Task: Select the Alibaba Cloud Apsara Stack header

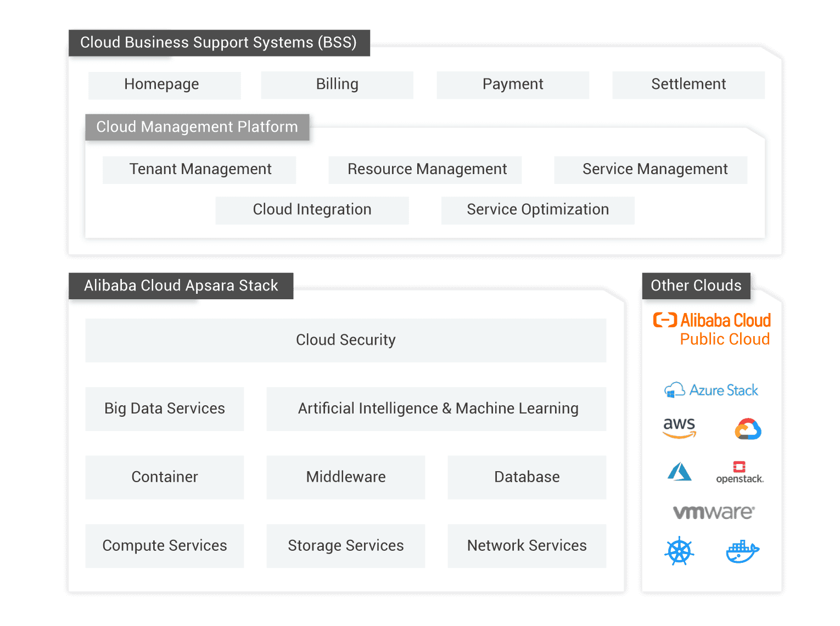Action: [x=181, y=286]
